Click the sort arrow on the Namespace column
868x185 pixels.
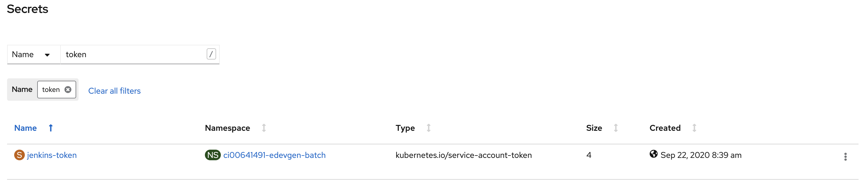(264, 128)
